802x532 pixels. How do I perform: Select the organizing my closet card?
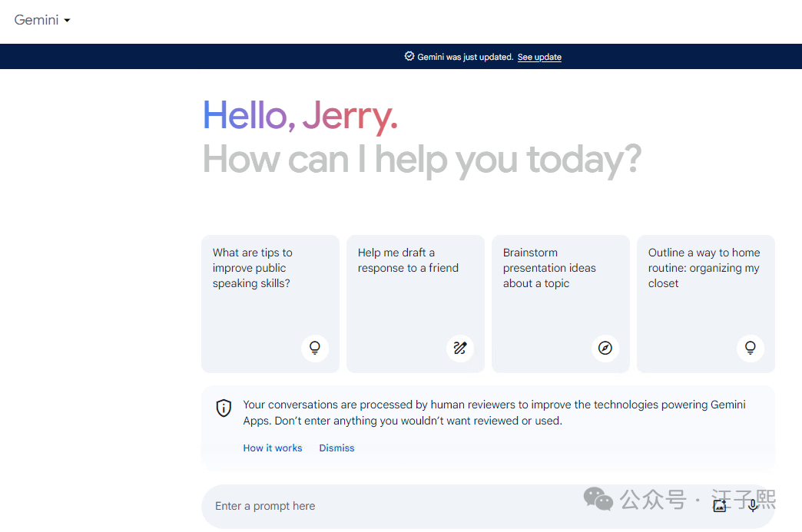[x=706, y=303]
